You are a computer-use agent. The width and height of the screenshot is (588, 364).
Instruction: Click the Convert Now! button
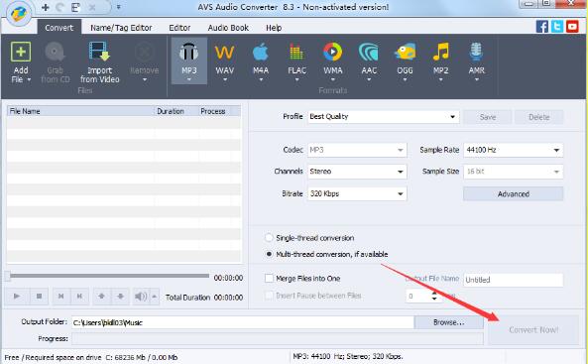tap(533, 330)
